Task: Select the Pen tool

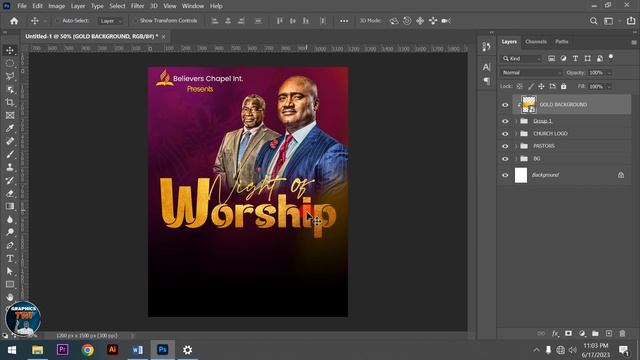Action: 10,245
